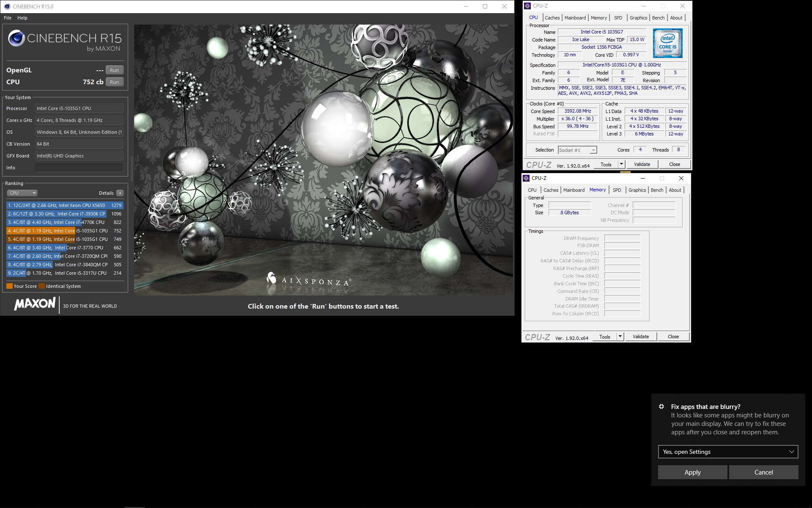Click the Info input field in Your System
The image size is (812, 508).
tap(79, 168)
